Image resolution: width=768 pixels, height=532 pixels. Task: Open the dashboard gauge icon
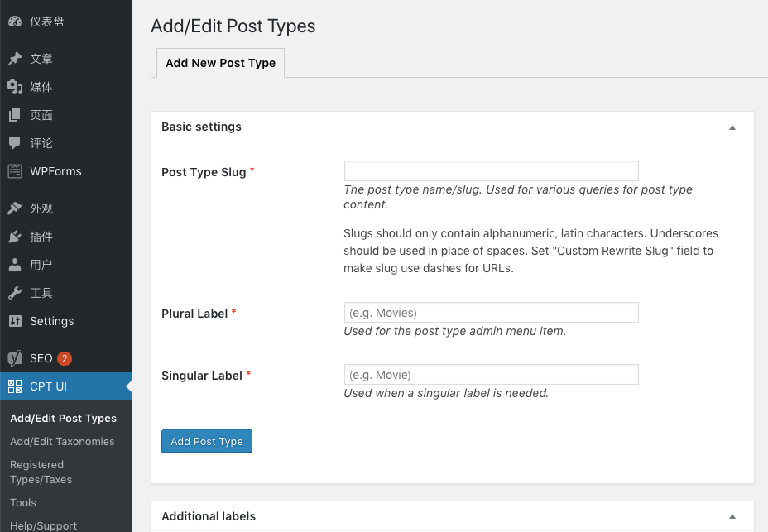pyautogui.click(x=15, y=21)
